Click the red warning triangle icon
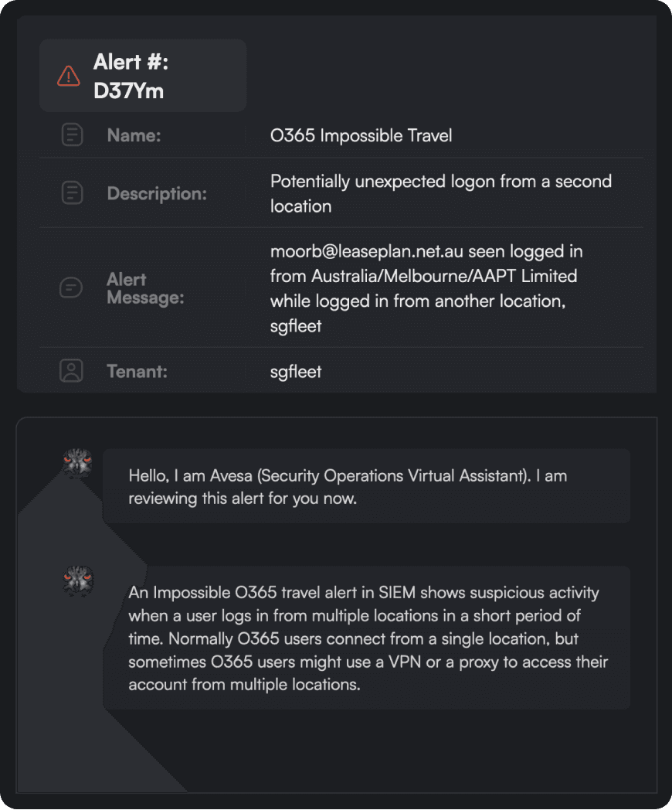 (69, 76)
